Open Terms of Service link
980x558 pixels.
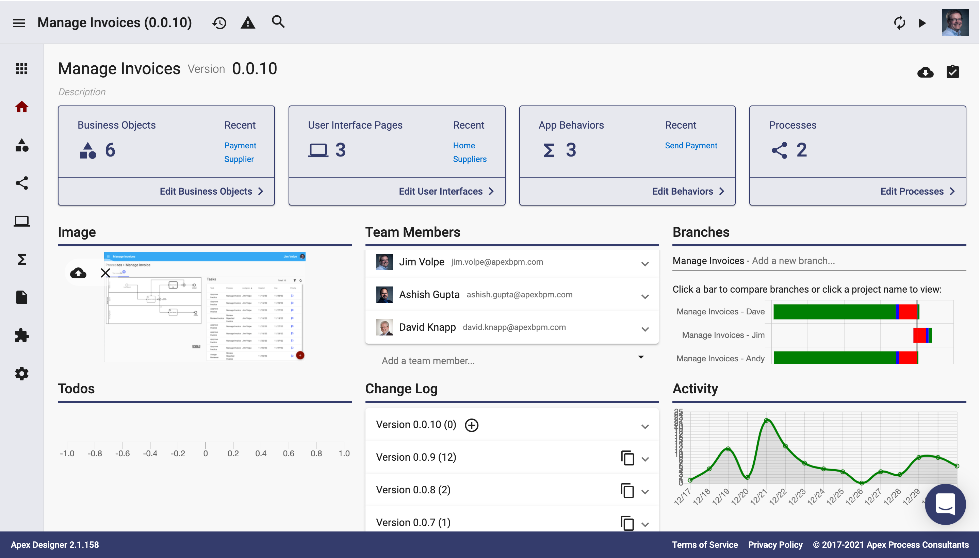704,545
